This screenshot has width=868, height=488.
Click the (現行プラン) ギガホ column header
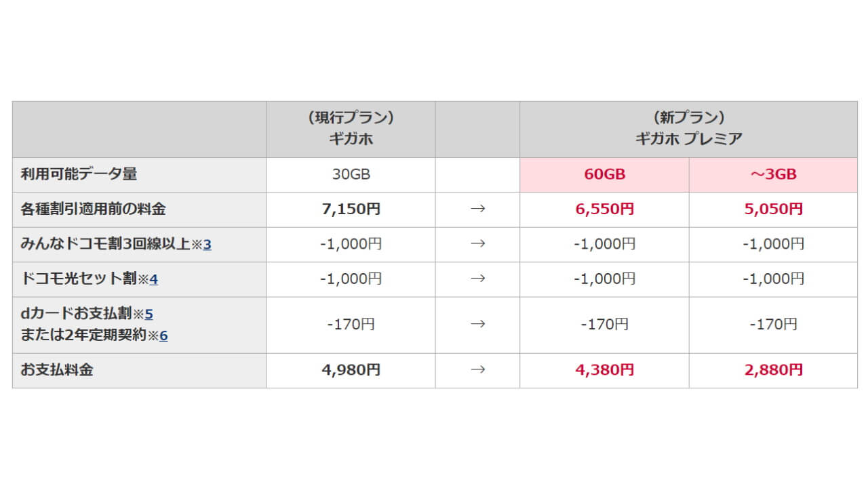(x=351, y=129)
